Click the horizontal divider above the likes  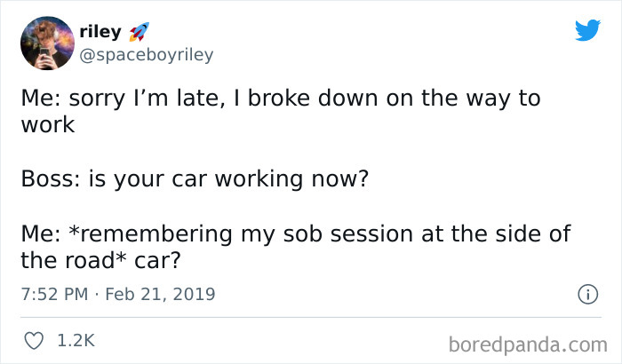[x=311, y=317]
